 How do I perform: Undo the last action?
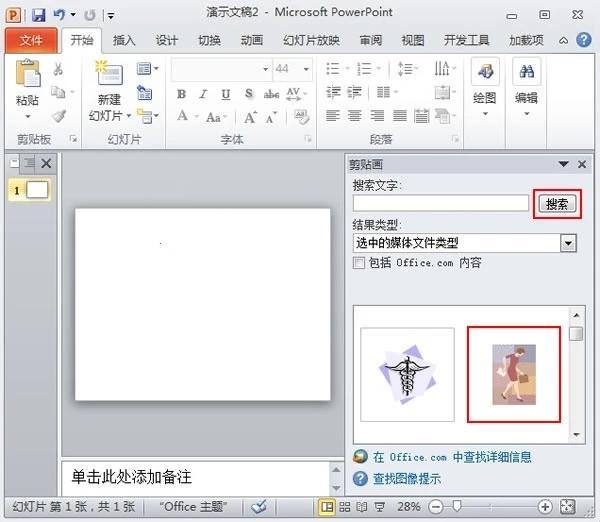pos(59,15)
